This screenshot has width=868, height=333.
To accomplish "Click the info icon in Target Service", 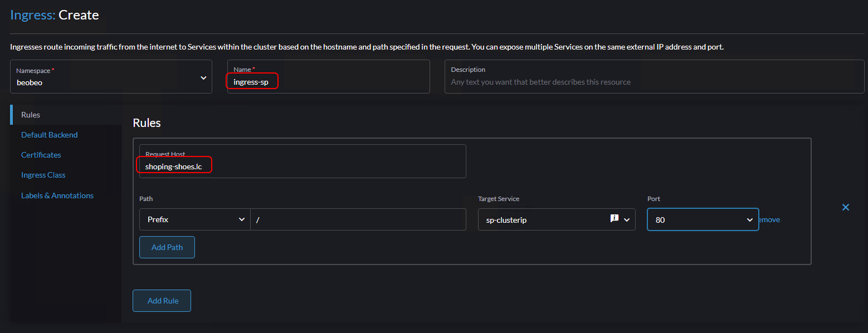I will [x=615, y=219].
